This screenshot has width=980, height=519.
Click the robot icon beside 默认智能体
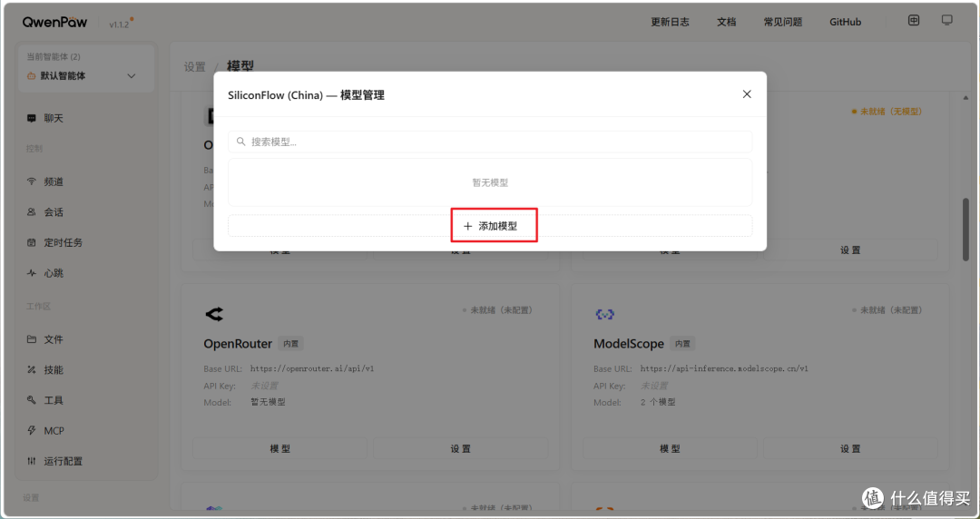[31, 75]
